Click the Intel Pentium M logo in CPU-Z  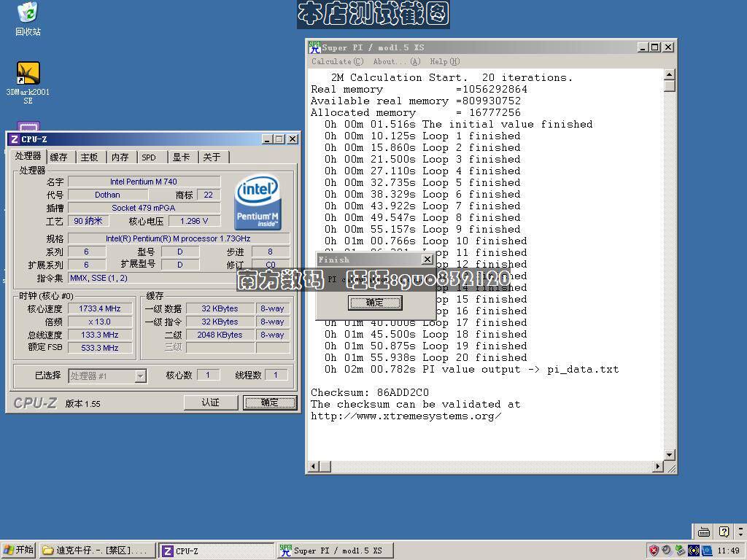[x=258, y=203]
